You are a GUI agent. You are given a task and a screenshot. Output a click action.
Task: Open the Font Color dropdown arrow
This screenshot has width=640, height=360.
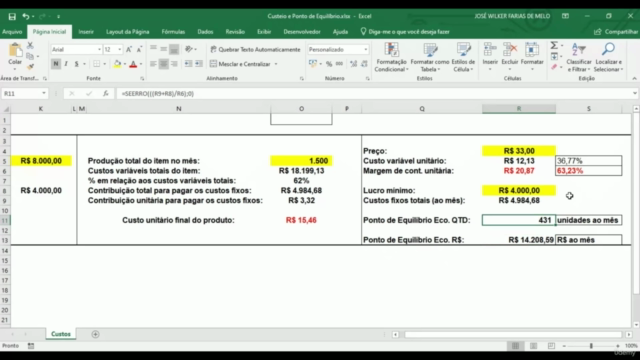[x=141, y=64]
